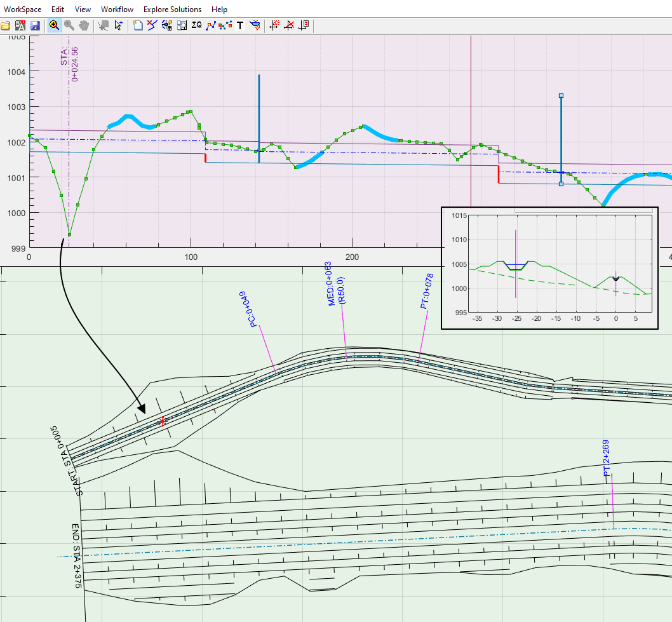Open the WorkSpace menu
Screen dimensions: 672x622
[x=22, y=10]
